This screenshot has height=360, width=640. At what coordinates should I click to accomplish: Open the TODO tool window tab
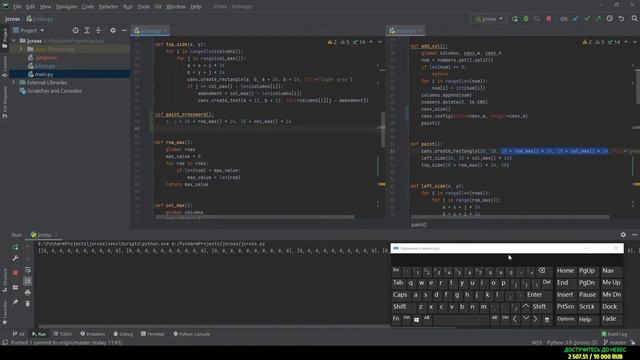[x=62, y=334]
